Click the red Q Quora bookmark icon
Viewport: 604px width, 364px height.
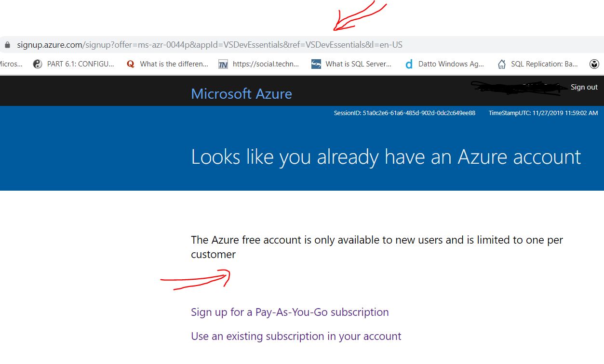(x=130, y=64)
